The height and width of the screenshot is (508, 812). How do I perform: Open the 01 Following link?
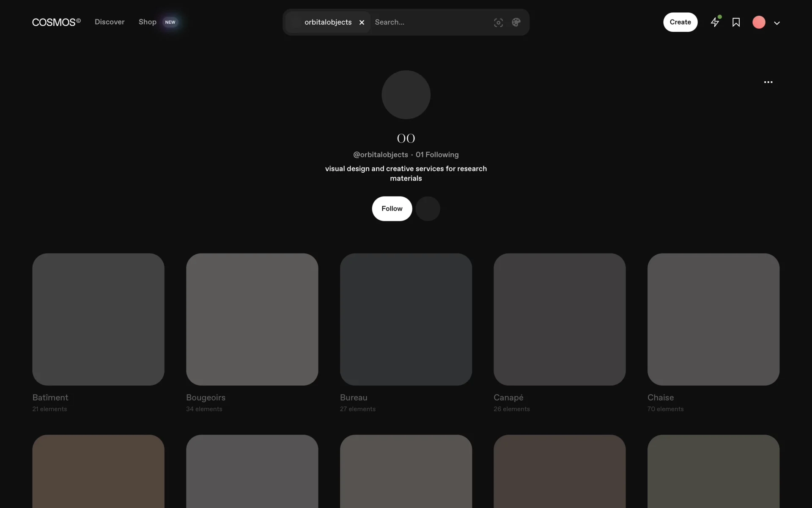437,155
